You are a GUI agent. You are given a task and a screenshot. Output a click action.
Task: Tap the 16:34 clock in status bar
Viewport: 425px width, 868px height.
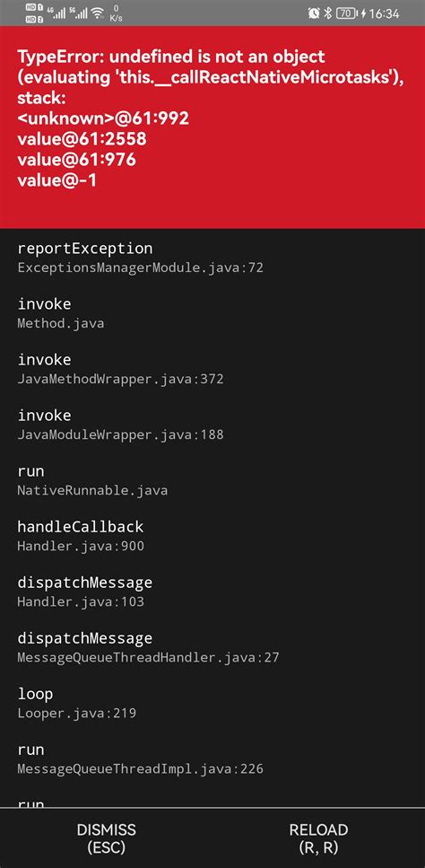click(x=384, y=13)
